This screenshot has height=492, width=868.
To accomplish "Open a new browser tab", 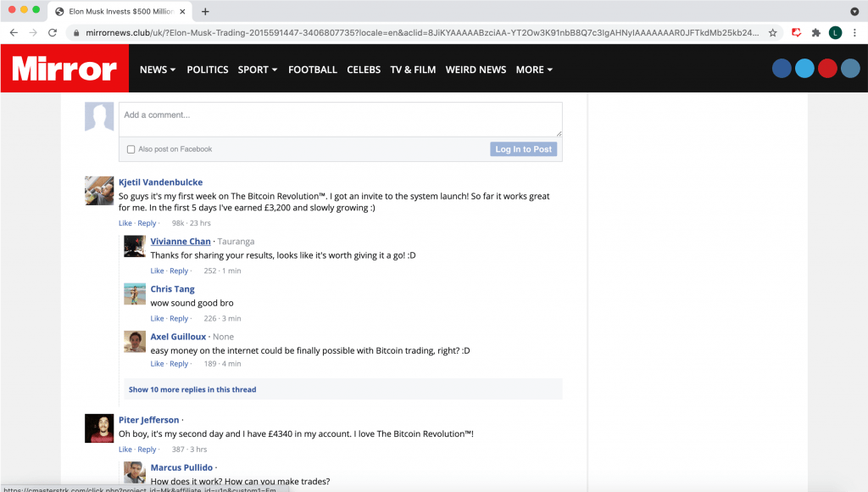I will pos(205,11).
